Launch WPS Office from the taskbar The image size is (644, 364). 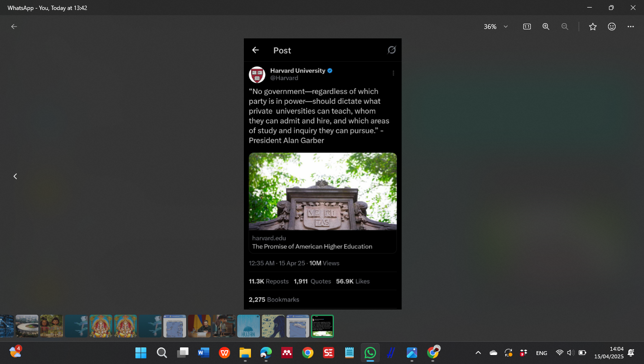click(x=224, y=353)
